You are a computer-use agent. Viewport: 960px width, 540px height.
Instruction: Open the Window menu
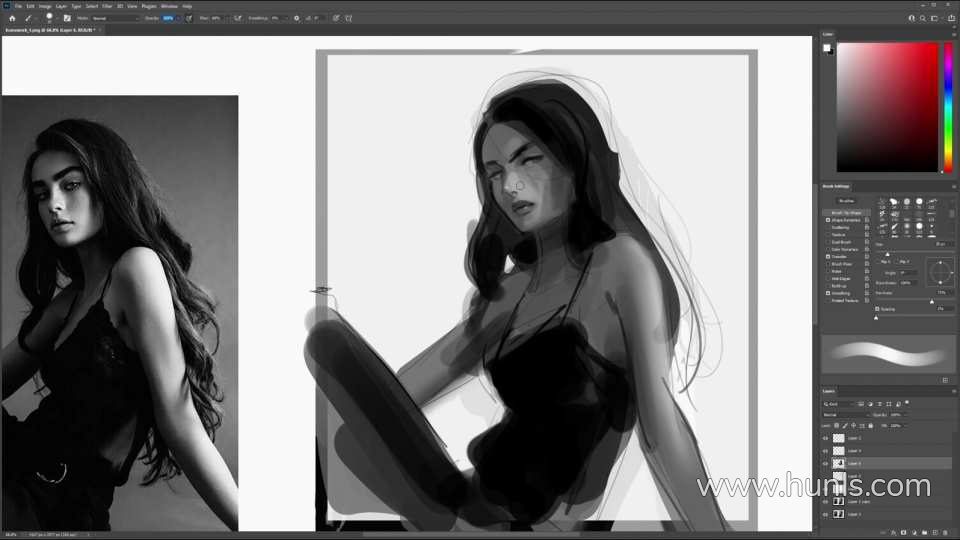coord(169,6)
